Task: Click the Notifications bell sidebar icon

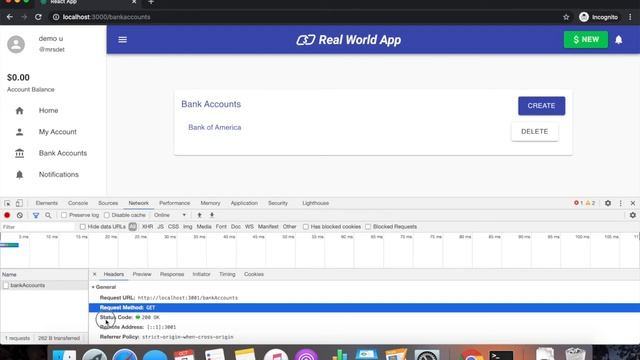Action: tap(20, 175)
